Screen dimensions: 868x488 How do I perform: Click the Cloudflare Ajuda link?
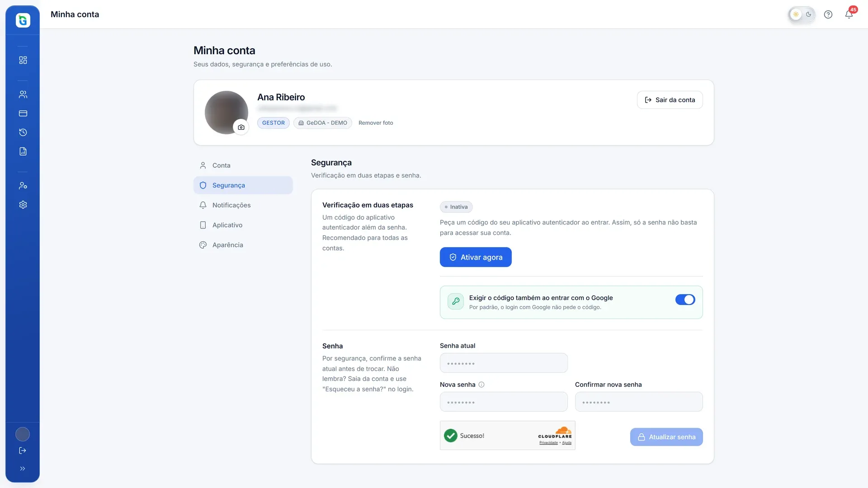pos(567,443)
